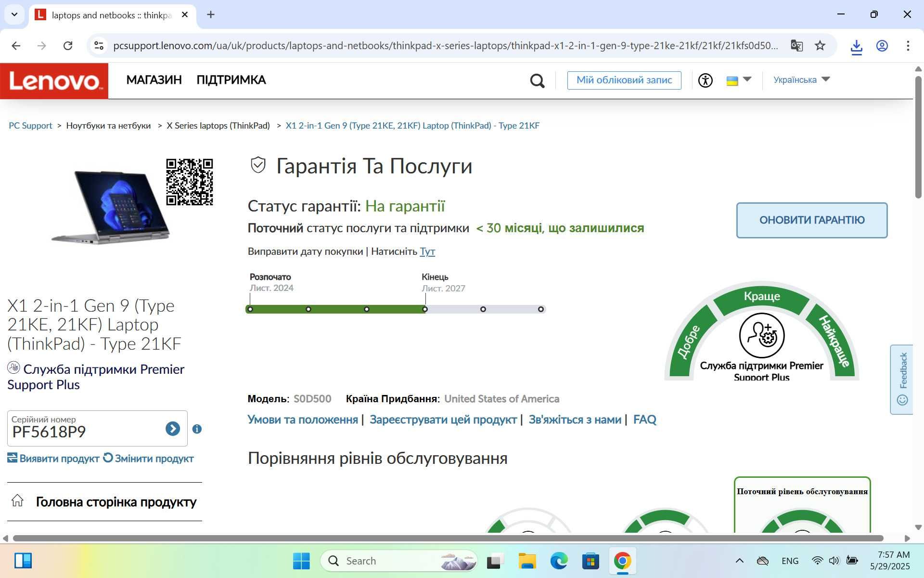This screenshot has height=578, width=924.
Task: Open Chrome three-dot menu
Action: (x=908, y=46)
